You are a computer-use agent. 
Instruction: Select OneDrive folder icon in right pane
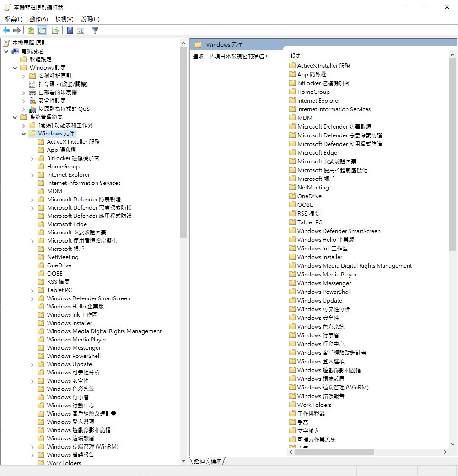pos(292,196)
